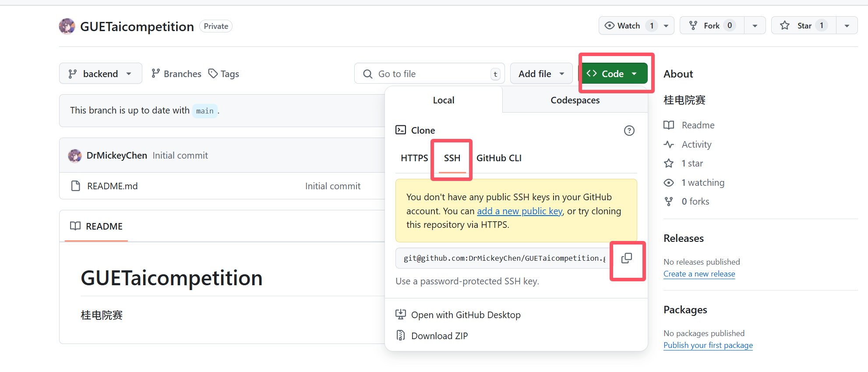Click Download ZIP option
The width and height of the screenshot is (868, 372).
[432, 336]
